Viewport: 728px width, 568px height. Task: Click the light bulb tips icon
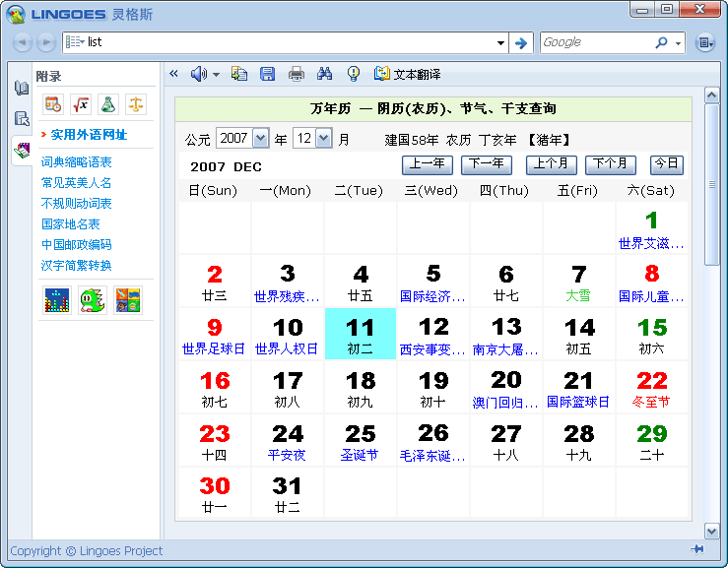354,74
